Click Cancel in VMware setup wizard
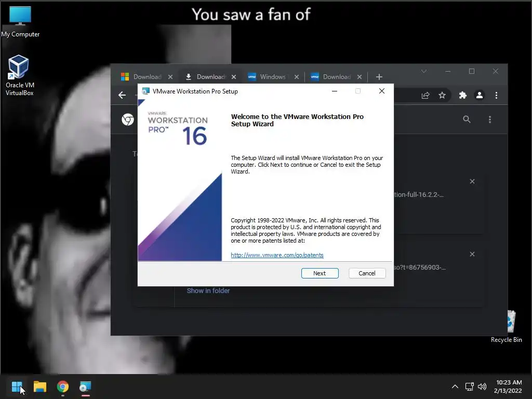 click(x=367, y=273)
